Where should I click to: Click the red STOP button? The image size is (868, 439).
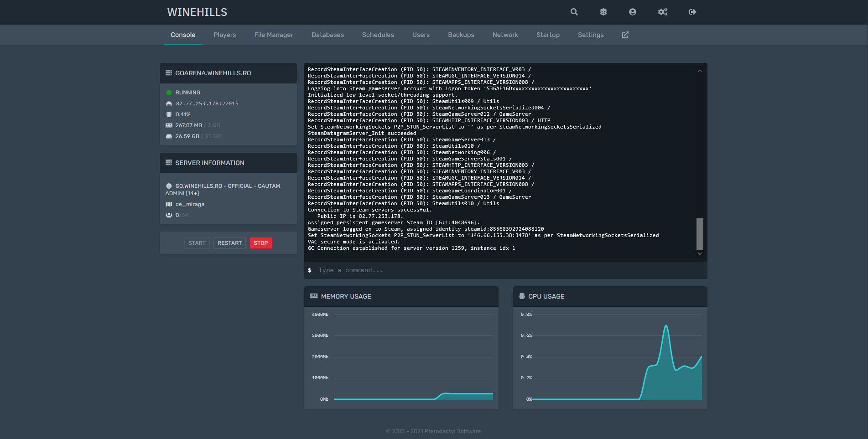coord(260,243)
